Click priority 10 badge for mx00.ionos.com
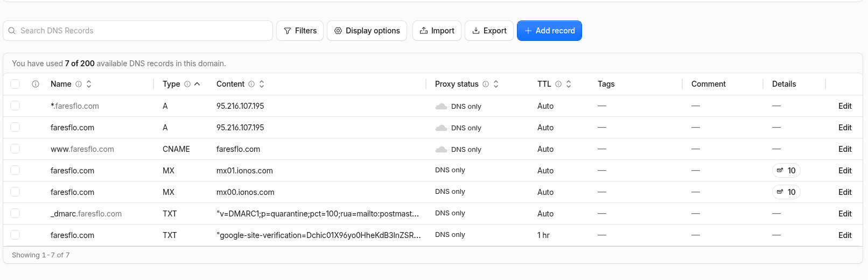Image resolution: width=868 pixels, height=280 pixels. pos(786,192)
